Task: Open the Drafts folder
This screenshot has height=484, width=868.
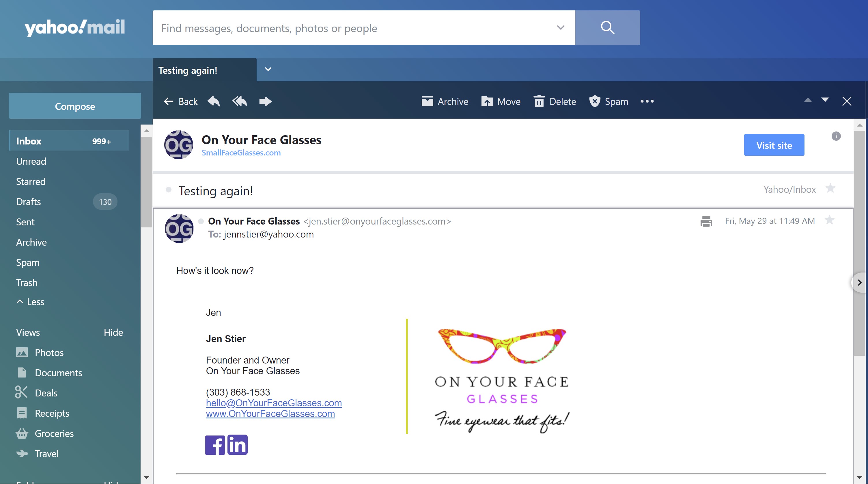Action: (28, 202)
